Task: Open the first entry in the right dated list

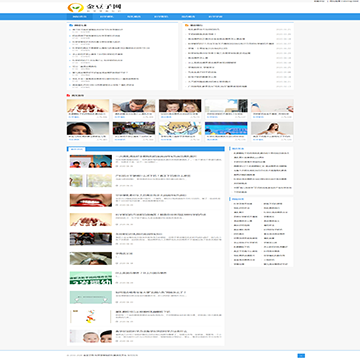Action: (x=199, y=29)
